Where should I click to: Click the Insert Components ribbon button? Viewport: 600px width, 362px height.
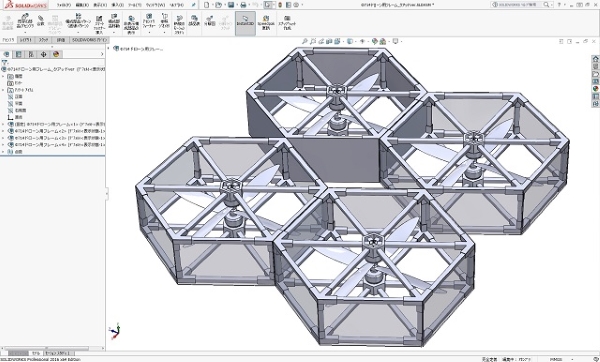pos(25,21)
